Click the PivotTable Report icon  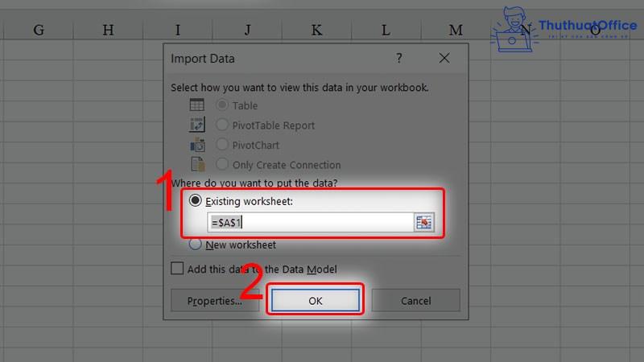[196, 125]
